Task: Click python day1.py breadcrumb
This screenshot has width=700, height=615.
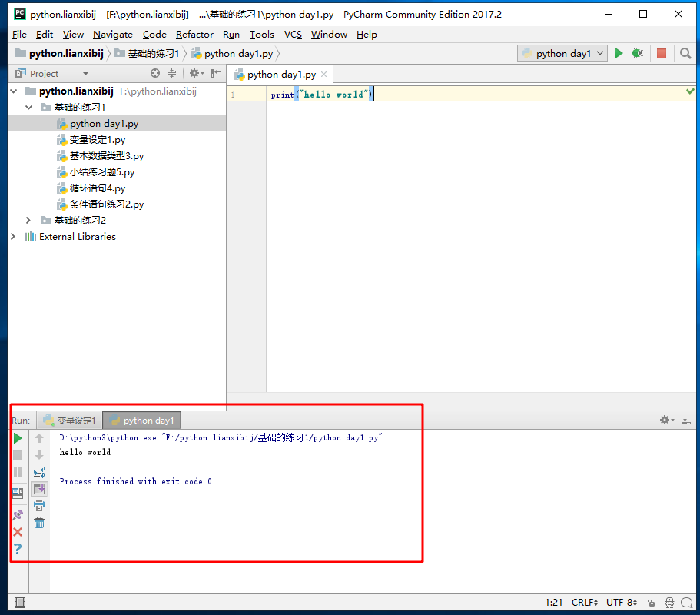Action: click(233, 54)
